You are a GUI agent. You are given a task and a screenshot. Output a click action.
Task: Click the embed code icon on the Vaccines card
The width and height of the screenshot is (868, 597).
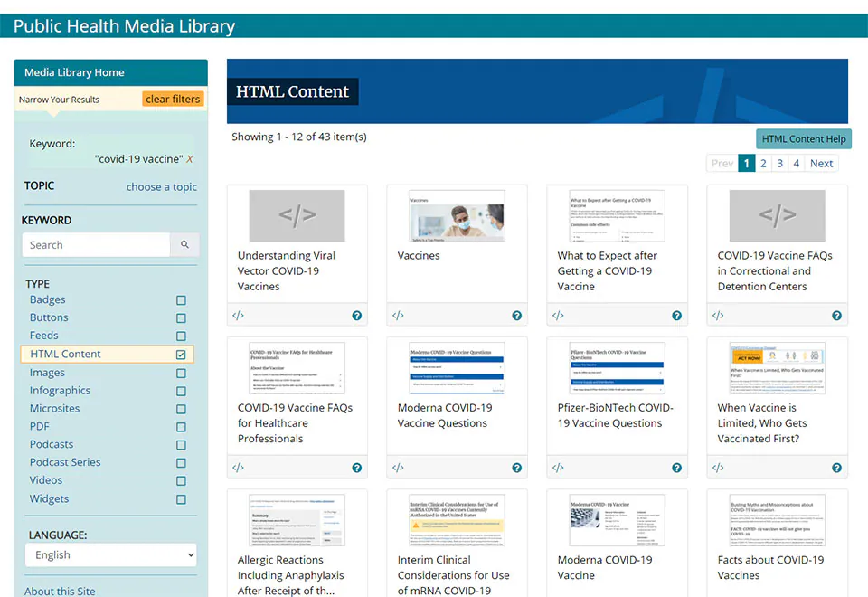[x=398, y=315]
